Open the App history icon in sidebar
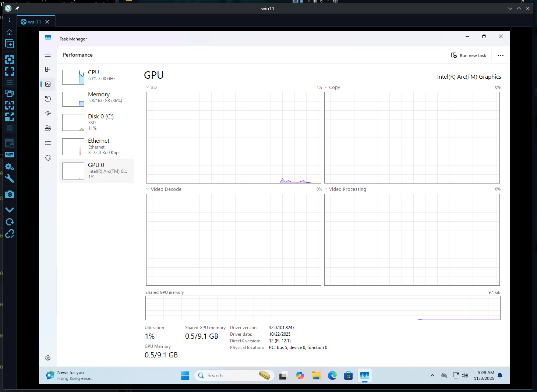 tap(48, 99)
